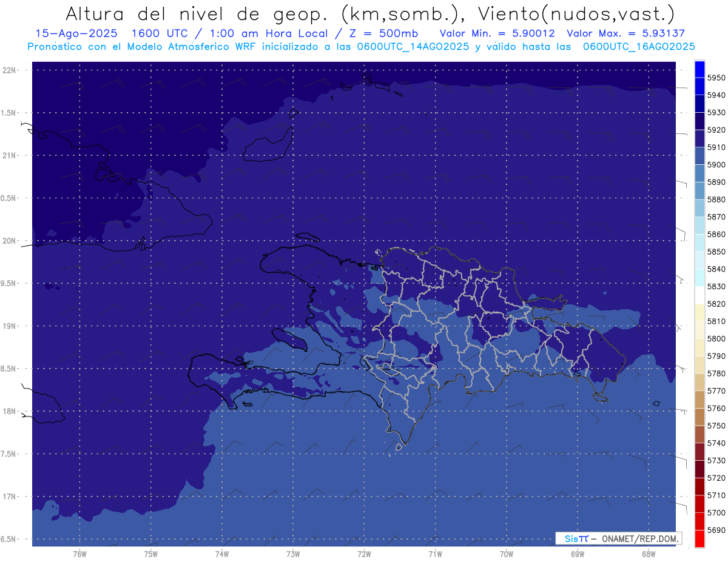This screenshot has width=728, height=562.
Task: Click the "21N" latitude axis label
Action: tap(10, 155)
